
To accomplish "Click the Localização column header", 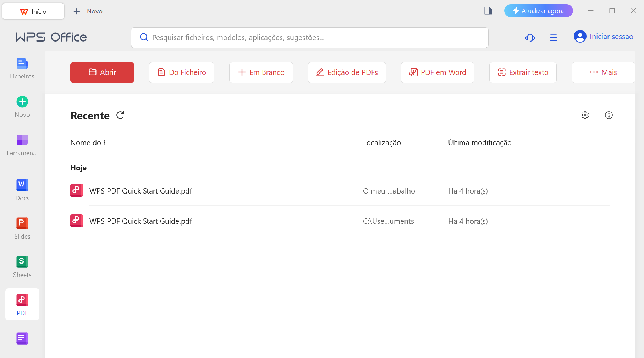I will pyautogui.click(x=382, y=143).
